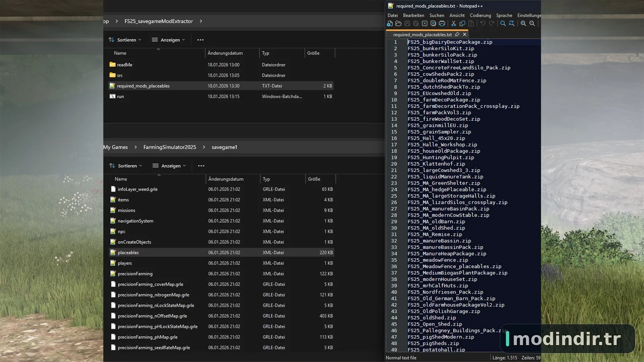This screenshot has height=362, width=644.
Task: Open more options in the savegame1 window
Action: pyautogui.click(x=201, y=166)
